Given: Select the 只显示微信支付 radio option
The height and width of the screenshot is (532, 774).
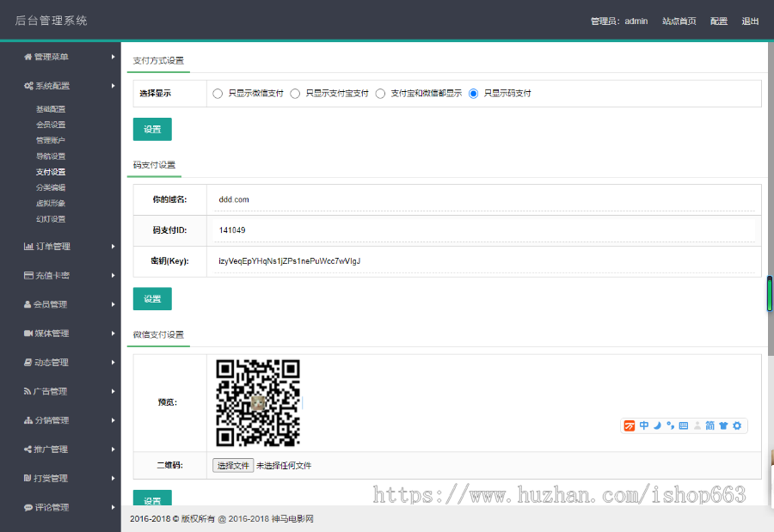Looking at the screenshot, I should pyautogui.click(x=218, y=94).
